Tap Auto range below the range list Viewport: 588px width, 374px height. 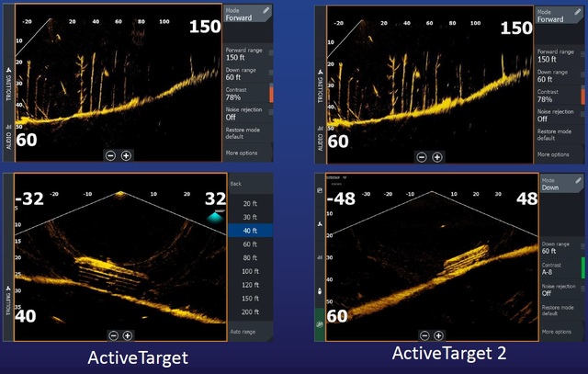pyautogui.click(x=250, y=332)
